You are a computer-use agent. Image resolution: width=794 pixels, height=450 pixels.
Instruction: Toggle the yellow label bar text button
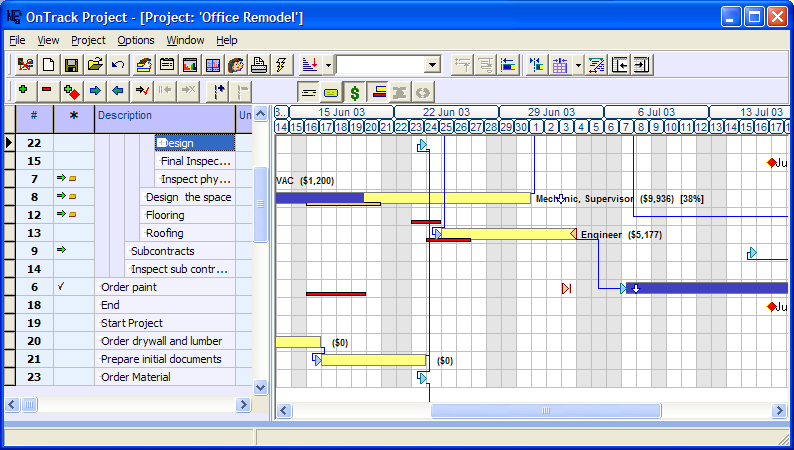[331, 92]
